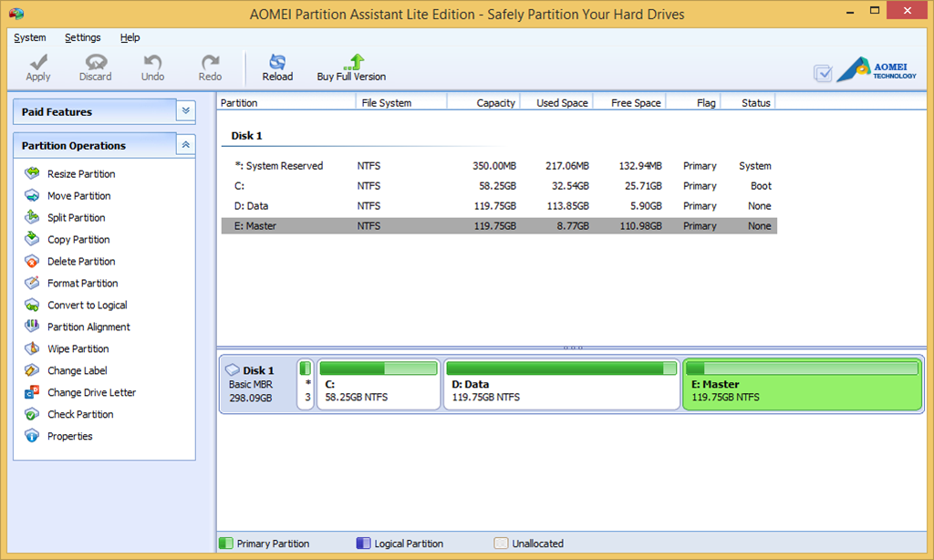Click the Delete Partition icon
This screenshot has width=934, height=560.
click(32, 261)
